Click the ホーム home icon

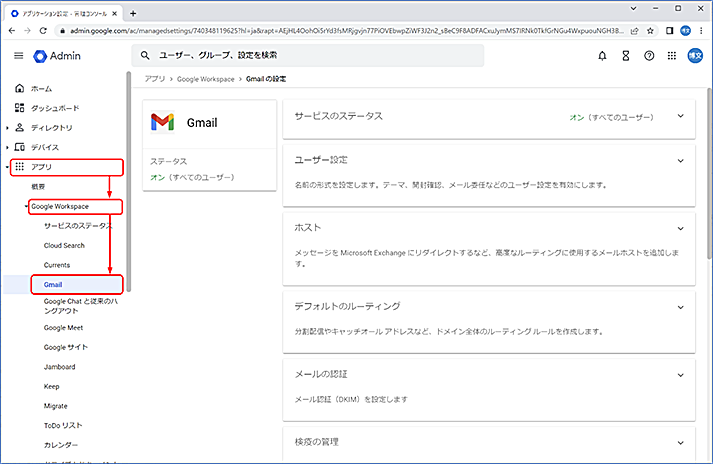[19, 88]
